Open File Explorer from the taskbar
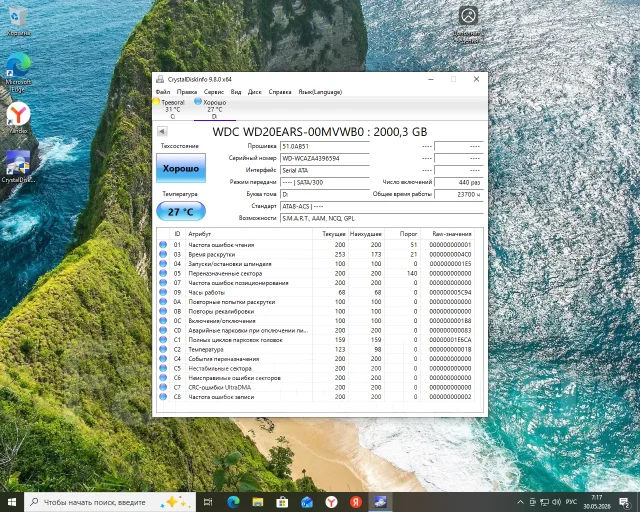The height and width of the screenshot is (512, 640). [258, 502]
